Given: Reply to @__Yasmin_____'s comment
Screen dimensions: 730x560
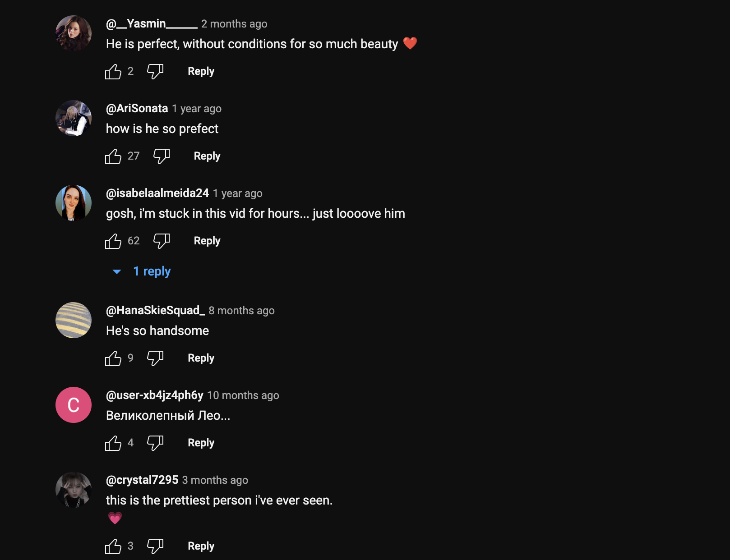Looking at the screenshot, I should pos(201,71).
